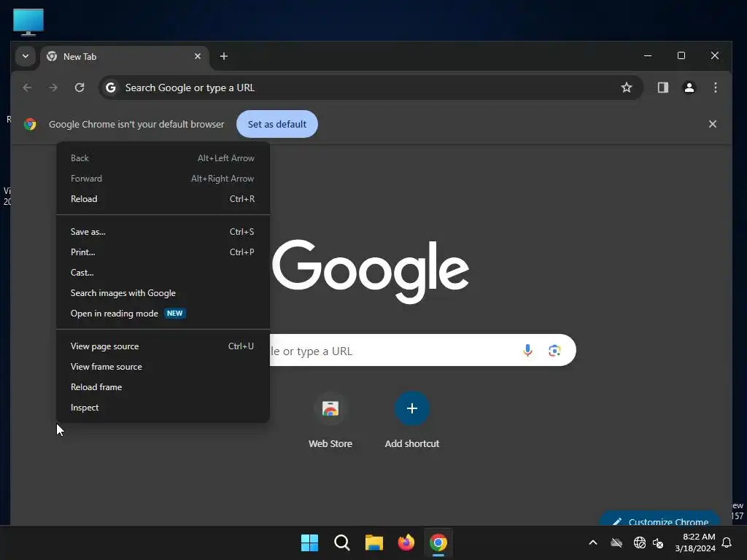Open taskbar Search

(341, 542)
